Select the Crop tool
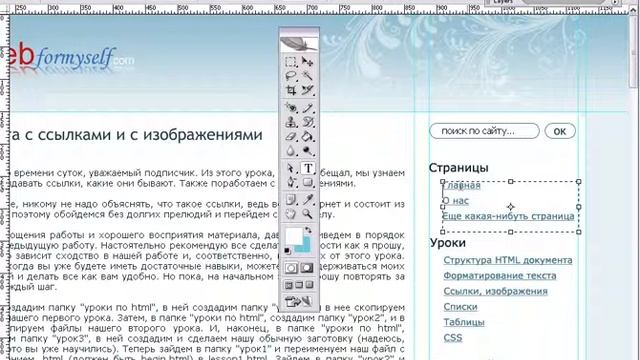Image resolution: width=640 pixels, height=360 pixels. click(291, 90)
